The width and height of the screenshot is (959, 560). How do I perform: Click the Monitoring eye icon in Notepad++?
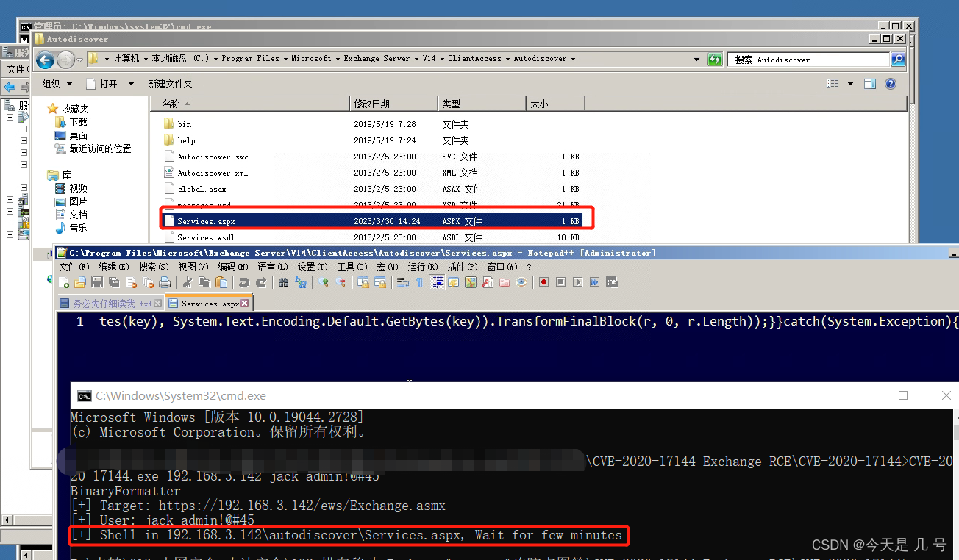[x=521, y=282]
